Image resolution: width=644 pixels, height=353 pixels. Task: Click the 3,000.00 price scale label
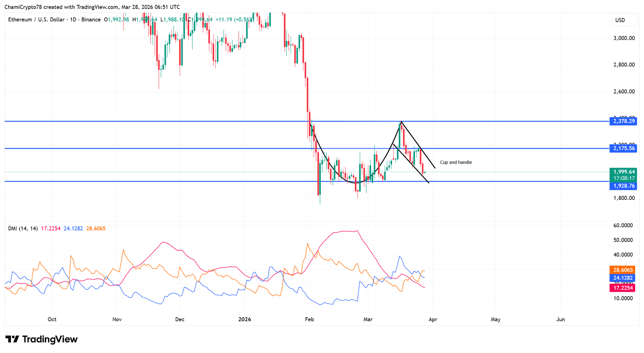coord(623,38)
